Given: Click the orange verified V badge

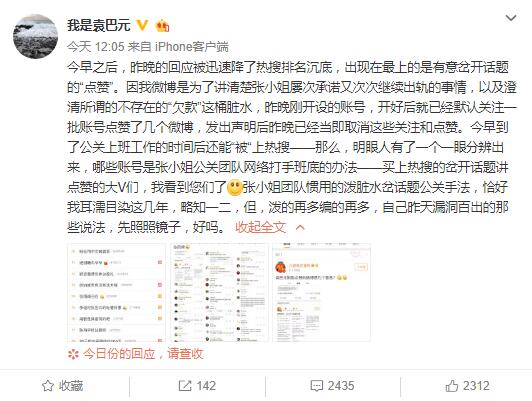Looking at the screenshot, I should pos(142,25).
